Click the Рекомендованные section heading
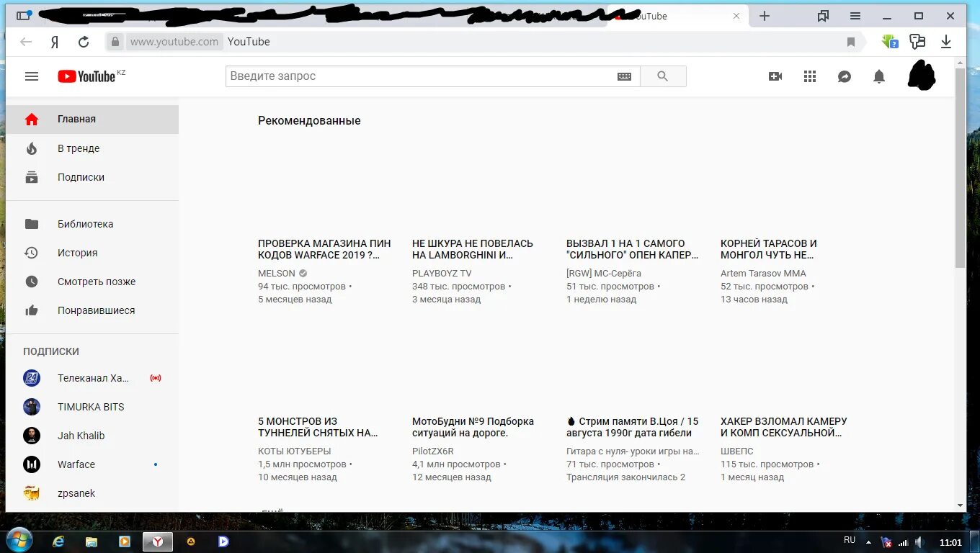 (309, 121)
